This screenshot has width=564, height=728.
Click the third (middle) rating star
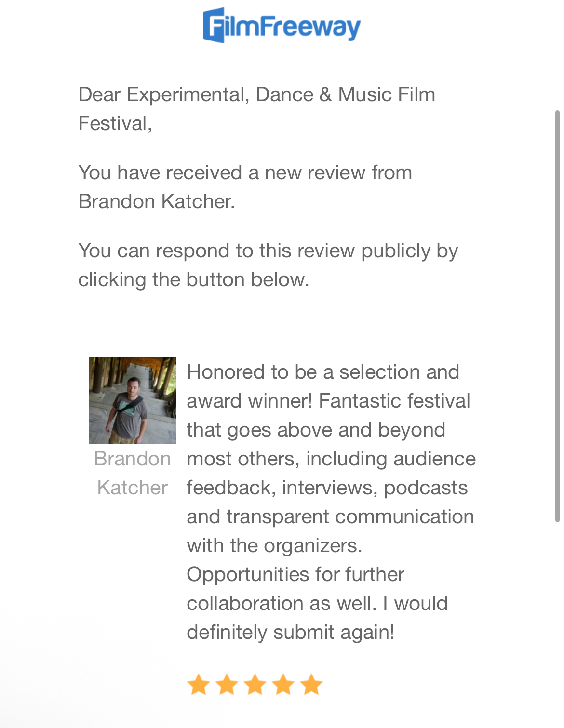click(x=255, y=684)
